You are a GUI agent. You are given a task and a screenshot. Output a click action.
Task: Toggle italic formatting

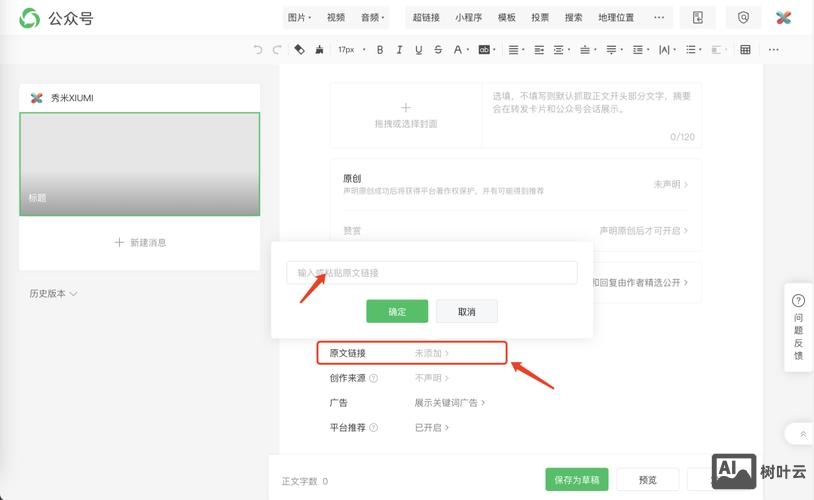coord(399,50)
